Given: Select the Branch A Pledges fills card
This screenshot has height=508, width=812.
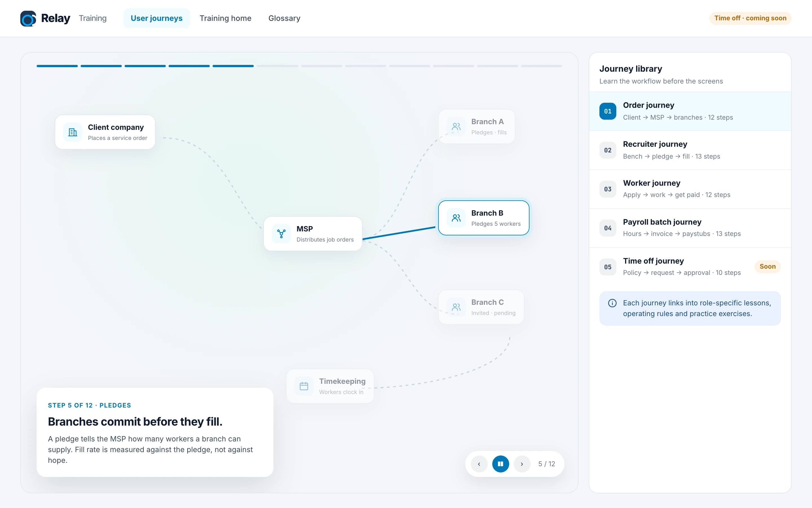Looking at the screenshot, I should (476, 126).
